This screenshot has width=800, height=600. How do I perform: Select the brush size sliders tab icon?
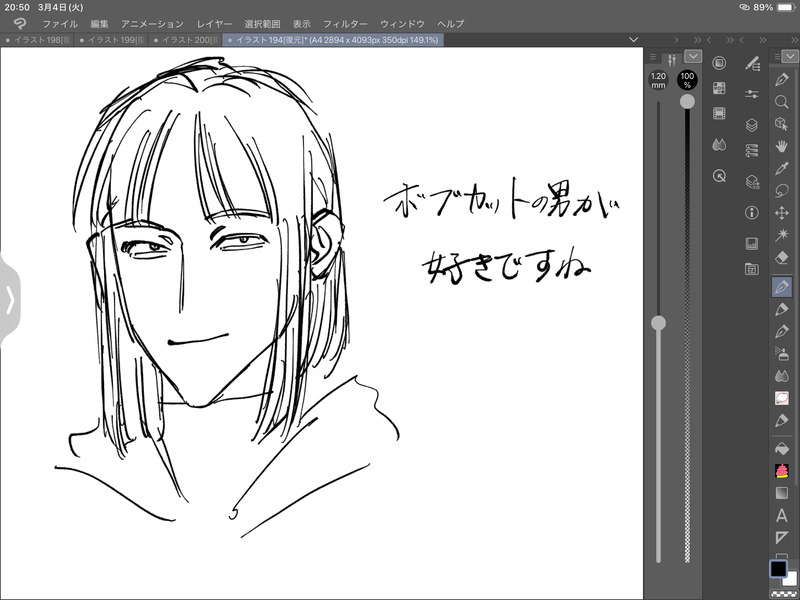coord(672,59)
